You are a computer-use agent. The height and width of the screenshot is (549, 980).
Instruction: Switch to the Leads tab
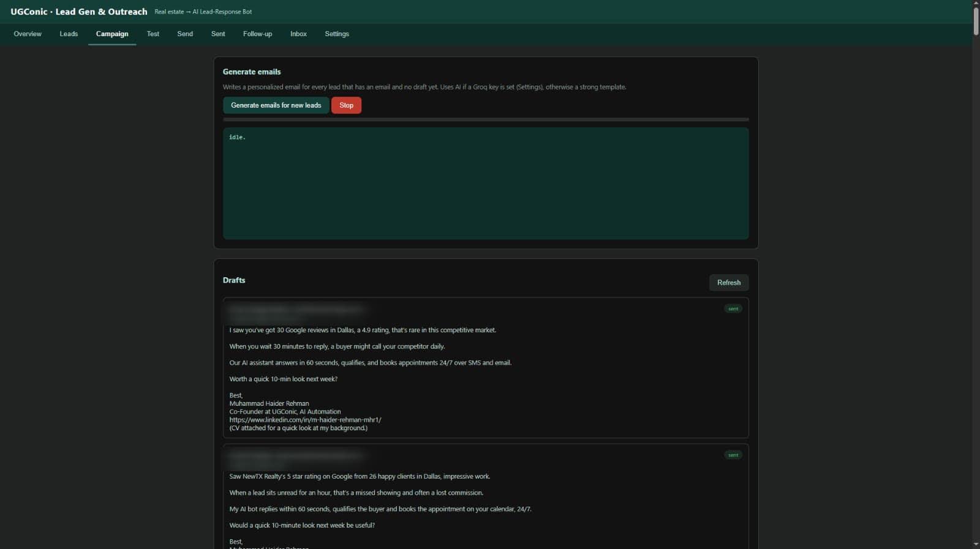click(69, 34)
